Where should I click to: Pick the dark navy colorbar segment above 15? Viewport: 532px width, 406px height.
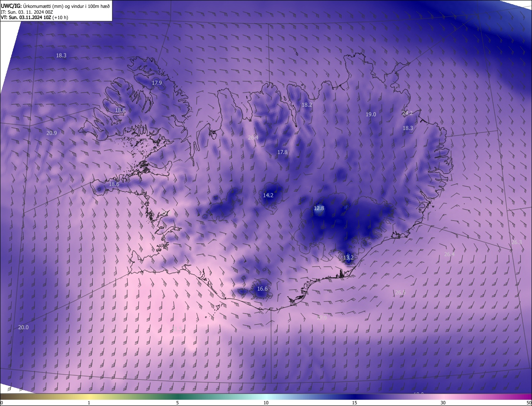pyautogui.click(x=355, y=396)
